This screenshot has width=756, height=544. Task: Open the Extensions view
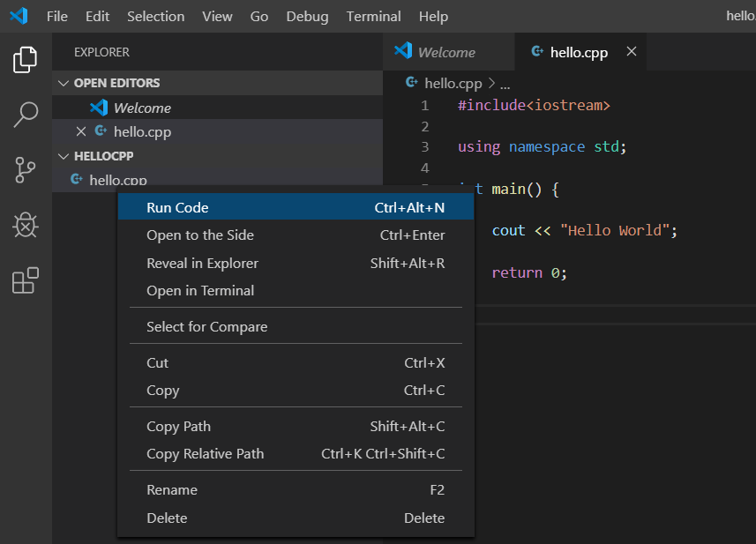25,280
